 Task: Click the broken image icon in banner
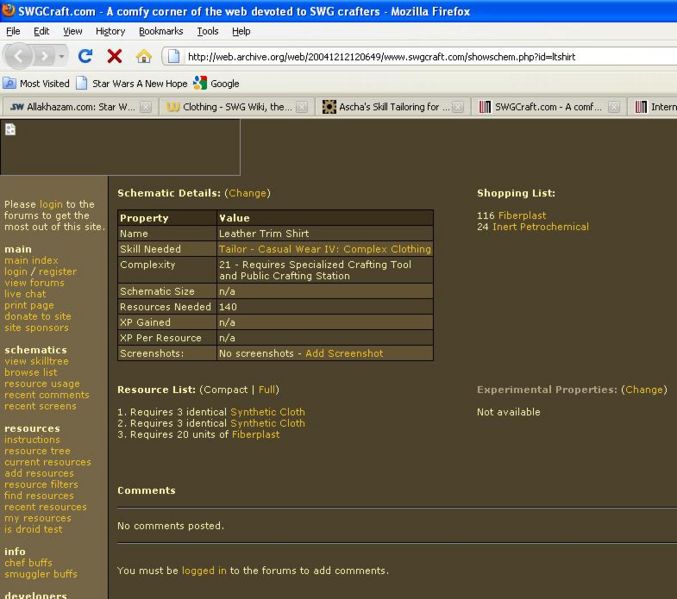[x=10, y=129]
